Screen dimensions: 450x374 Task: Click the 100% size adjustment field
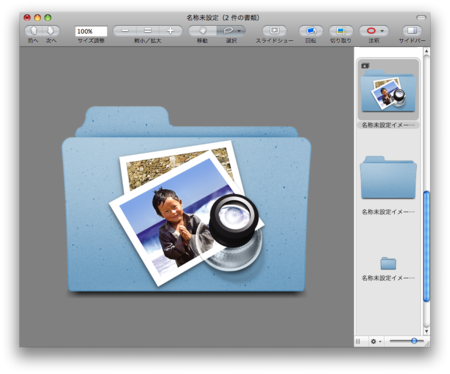pyautogui.click(x=91, y=31)
